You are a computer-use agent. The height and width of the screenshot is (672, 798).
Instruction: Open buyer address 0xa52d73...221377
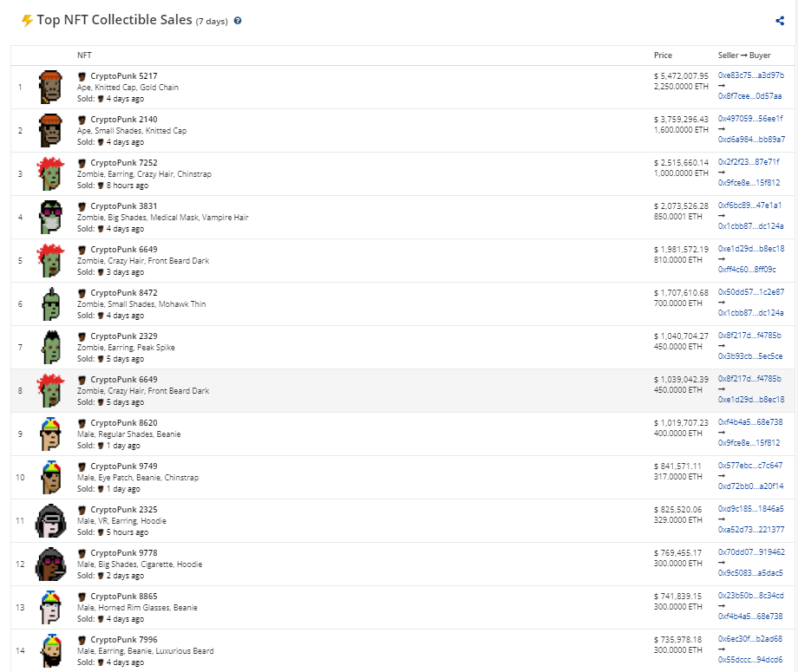click(750, 529)
